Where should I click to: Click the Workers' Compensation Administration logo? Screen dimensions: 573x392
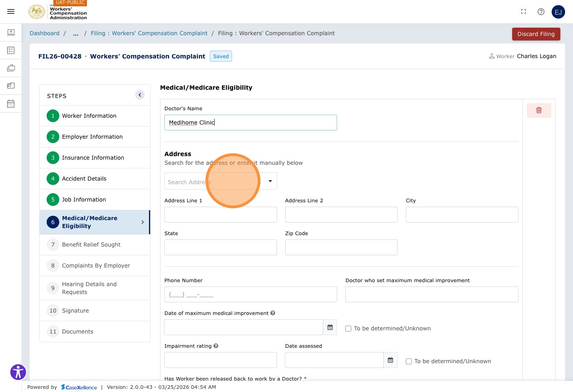tap(58, 12)
